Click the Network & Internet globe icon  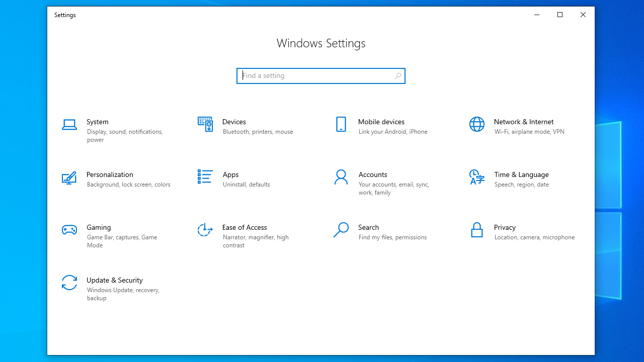point(477,124)
